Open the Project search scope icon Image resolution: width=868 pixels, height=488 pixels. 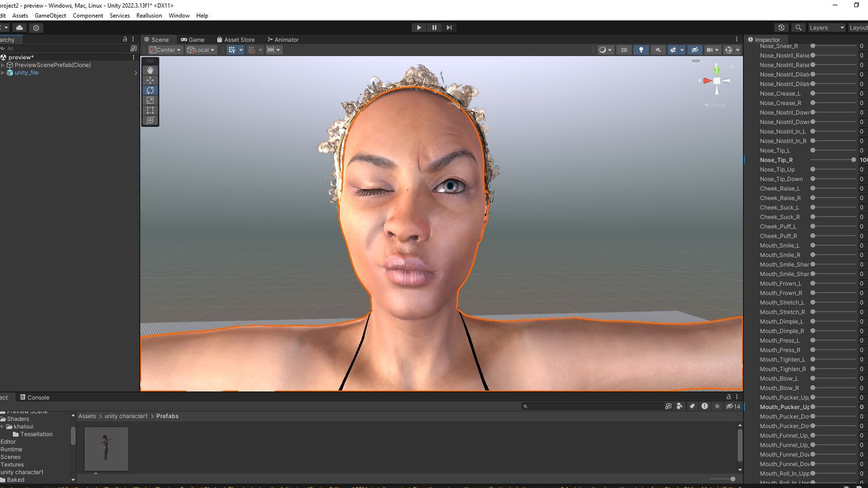668,406
